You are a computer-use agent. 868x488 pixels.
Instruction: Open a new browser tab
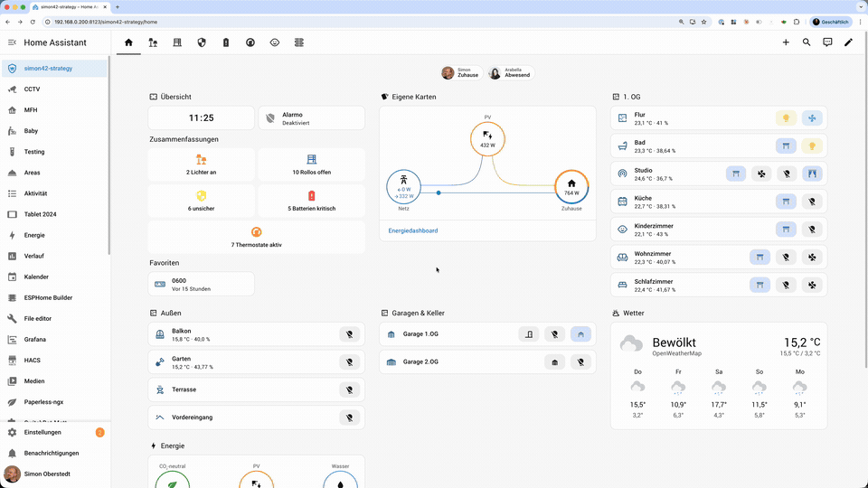[118, 7]
